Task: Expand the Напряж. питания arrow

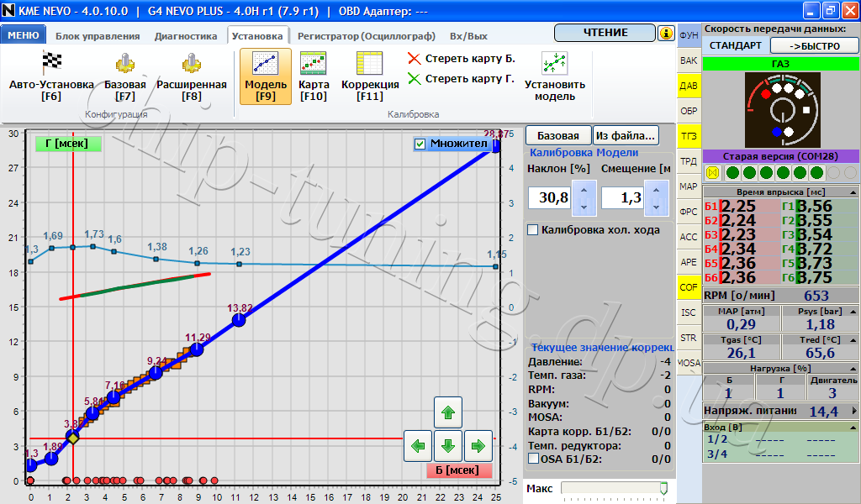Action: pos(854,410)
